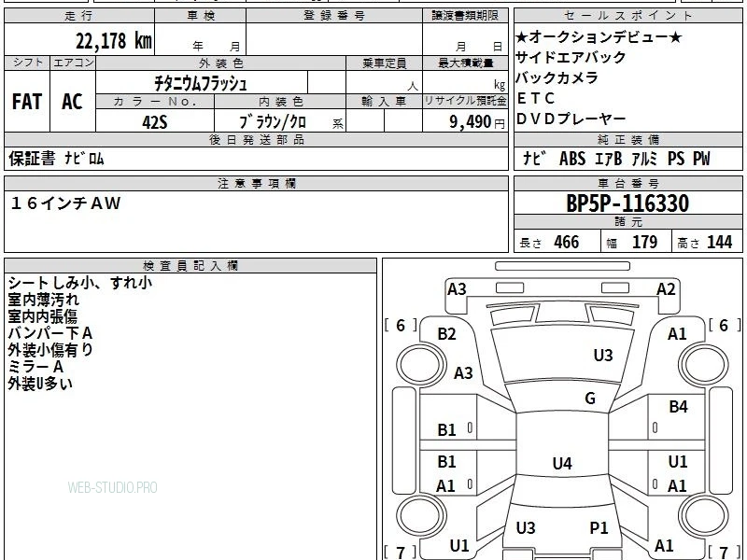Select inspector note ミラーA
Image resolution: width=747 pixels, height=560 pixels.
[x=35, y=367]
